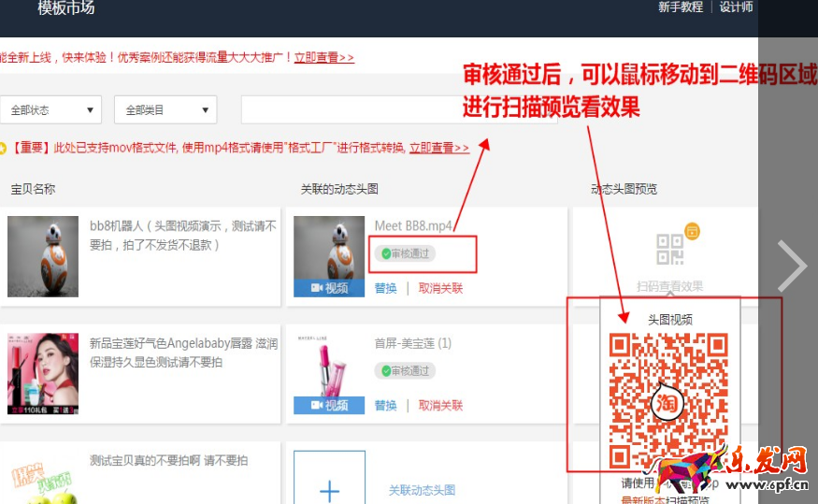Click the plus box to add video
Image resolution: width=818 pixels, height=504 pixels.
(x=329, y=478)
